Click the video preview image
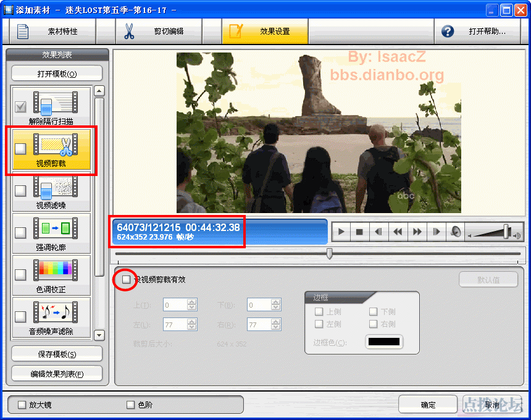531x420 pixels. click(x=319, y=132)
